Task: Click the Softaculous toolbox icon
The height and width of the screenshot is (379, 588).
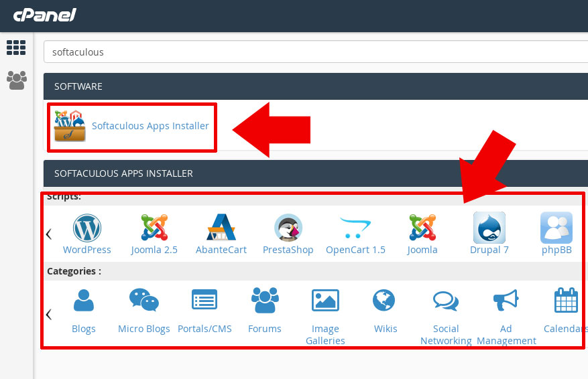Action: (70, 126)
